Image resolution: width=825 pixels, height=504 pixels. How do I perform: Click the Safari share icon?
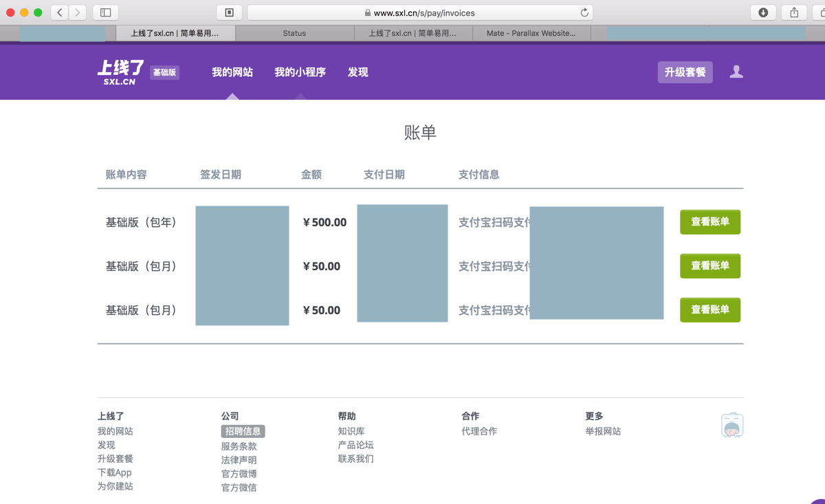pos(794,12)
